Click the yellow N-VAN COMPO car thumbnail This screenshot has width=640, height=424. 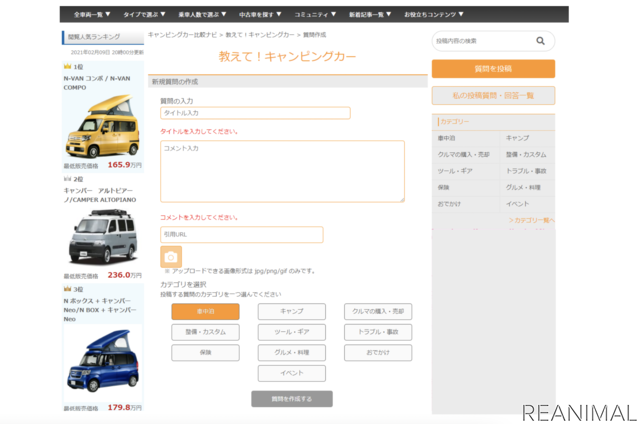click(x=103, y=127)
